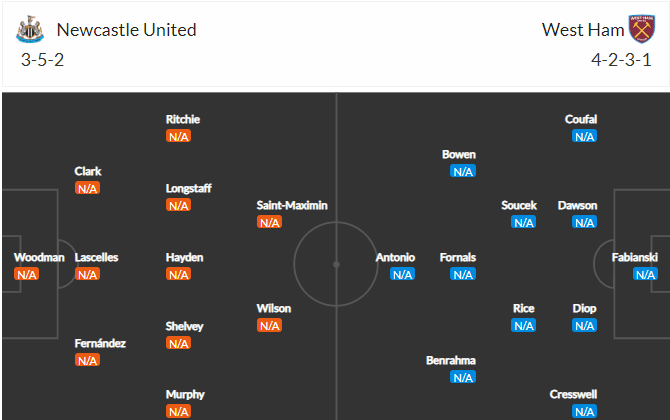Select Ritchie's orange N/A rating badge

point(179,136)
